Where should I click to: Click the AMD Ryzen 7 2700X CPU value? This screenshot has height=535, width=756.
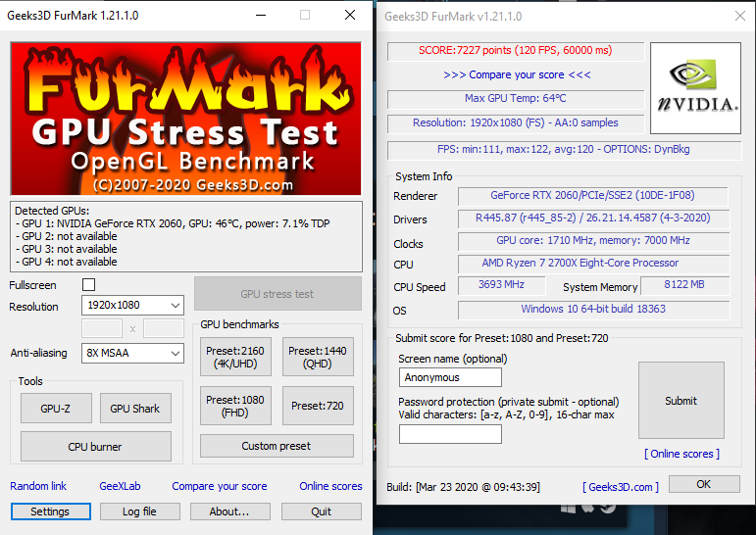[580, 264]
